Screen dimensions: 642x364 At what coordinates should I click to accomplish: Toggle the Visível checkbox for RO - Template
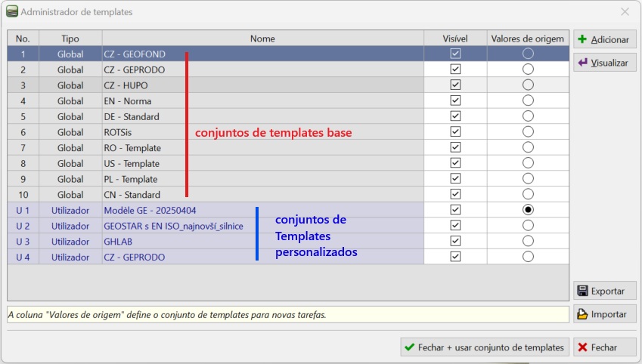pyautogui.click(x=455, y=147)
